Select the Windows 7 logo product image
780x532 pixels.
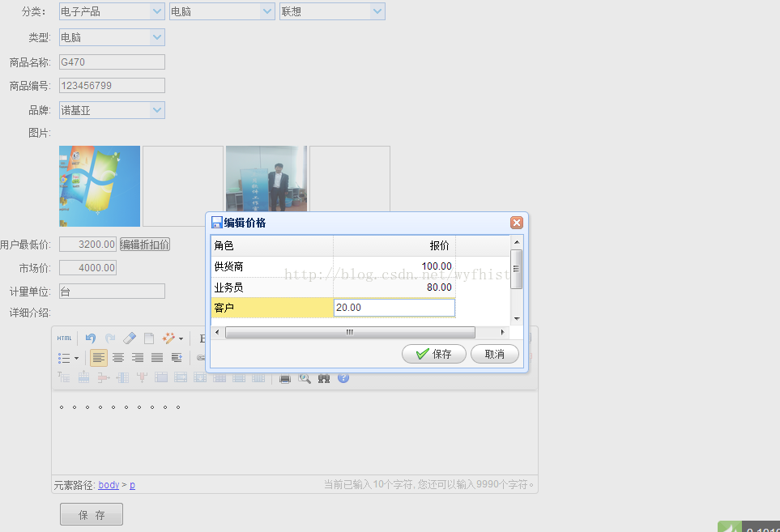tap(100, 186)
